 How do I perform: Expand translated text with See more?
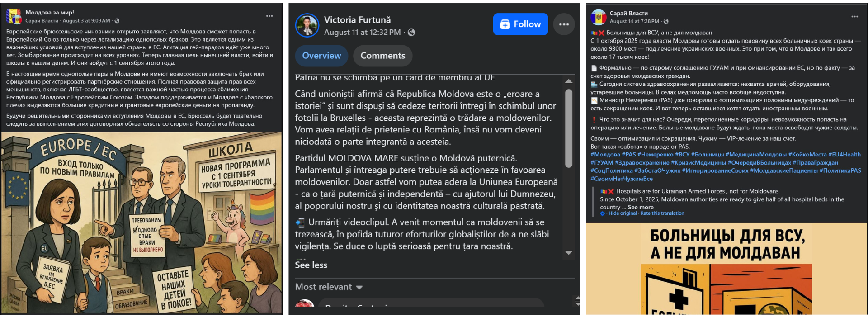[641, 207]
